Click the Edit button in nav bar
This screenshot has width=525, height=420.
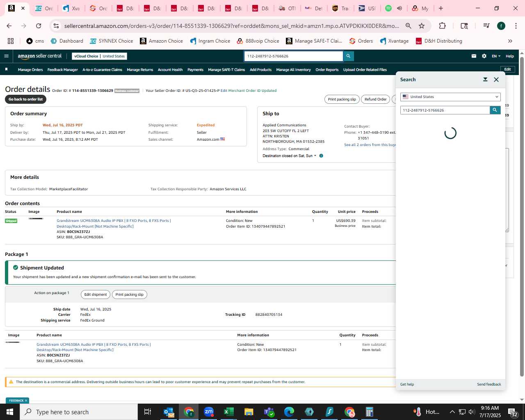tap(507, 69)
